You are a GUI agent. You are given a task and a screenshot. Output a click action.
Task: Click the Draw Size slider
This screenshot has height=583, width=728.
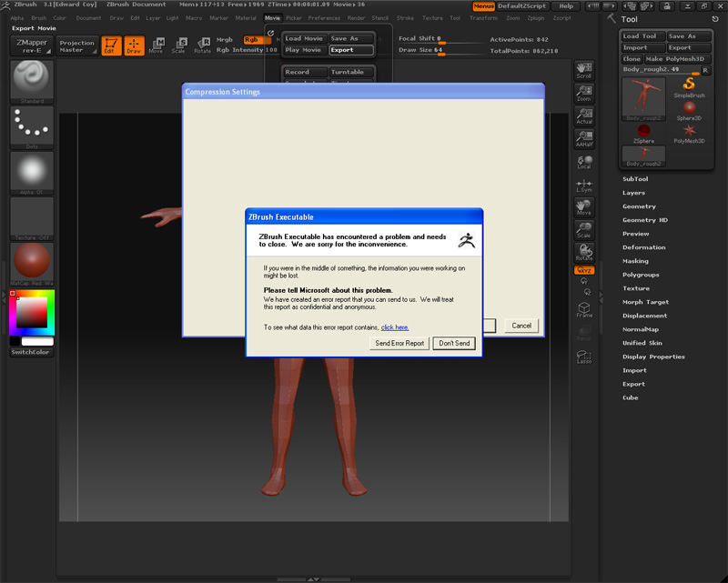click(x=440, y=50)
